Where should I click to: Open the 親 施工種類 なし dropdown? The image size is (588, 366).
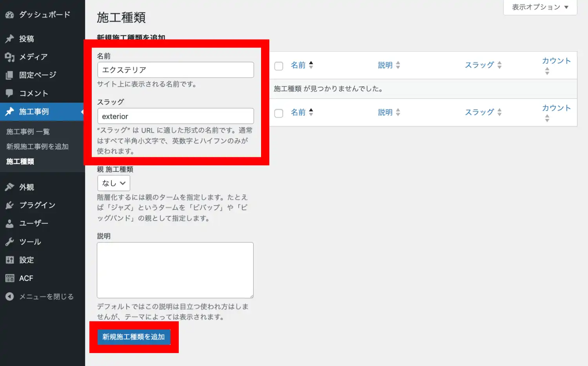click(x=114, y=183)
